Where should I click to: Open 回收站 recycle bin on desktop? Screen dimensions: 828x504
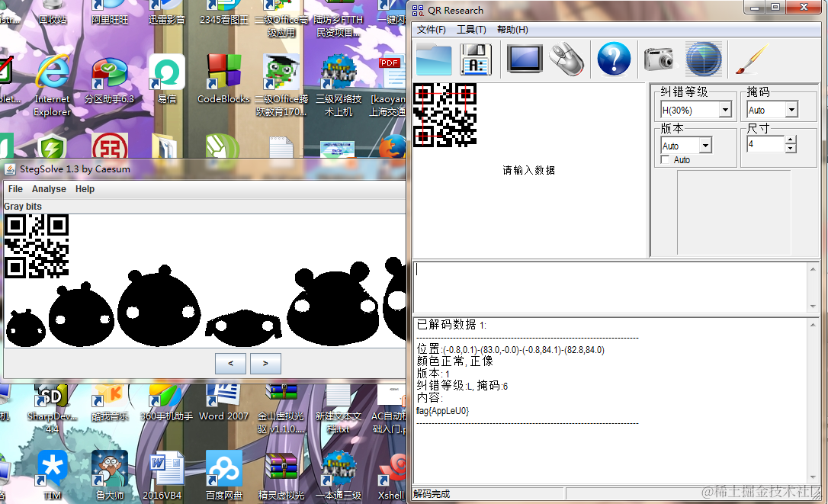pos(53,13)
